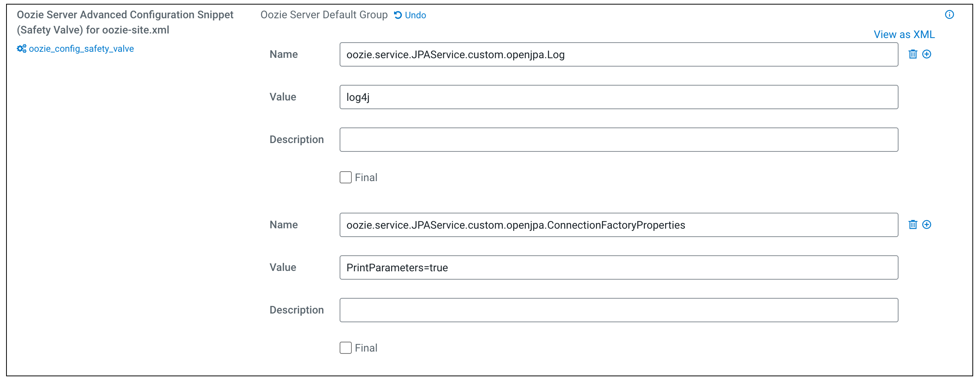Add property using plus icon beside openjpa.Log

tap(927, 54)
